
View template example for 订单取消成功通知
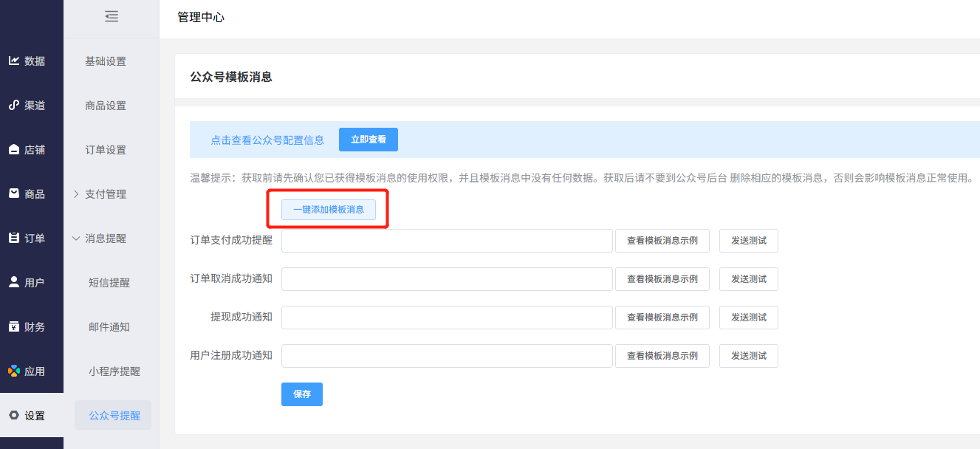coord(662,279)
